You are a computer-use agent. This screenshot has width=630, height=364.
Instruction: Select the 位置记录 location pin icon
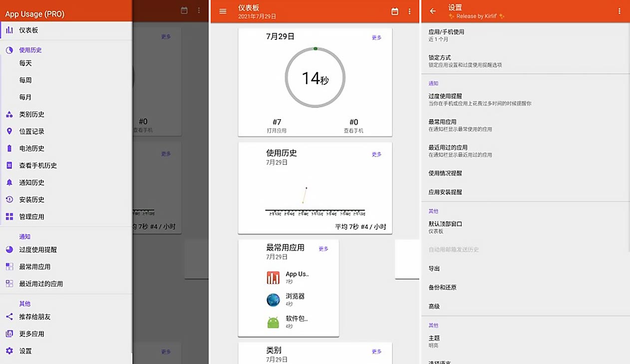[x=8, y=131]
